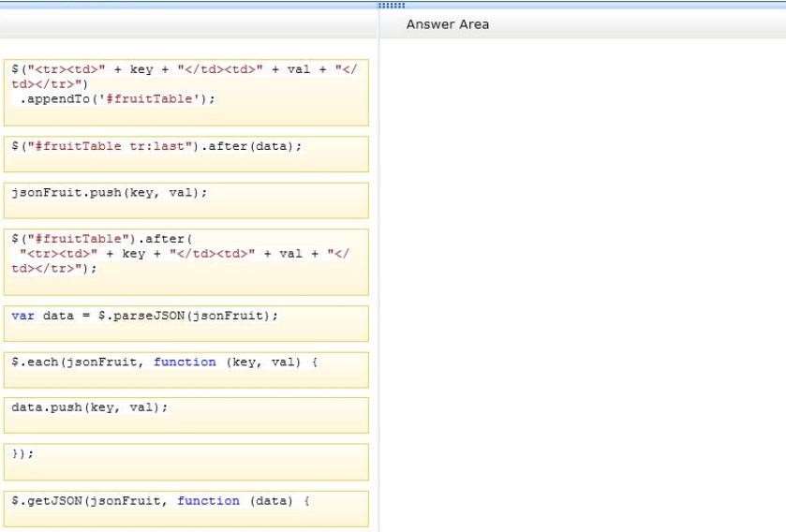Click the jsonFruit.push(key, val) code block

coord(186,200)
